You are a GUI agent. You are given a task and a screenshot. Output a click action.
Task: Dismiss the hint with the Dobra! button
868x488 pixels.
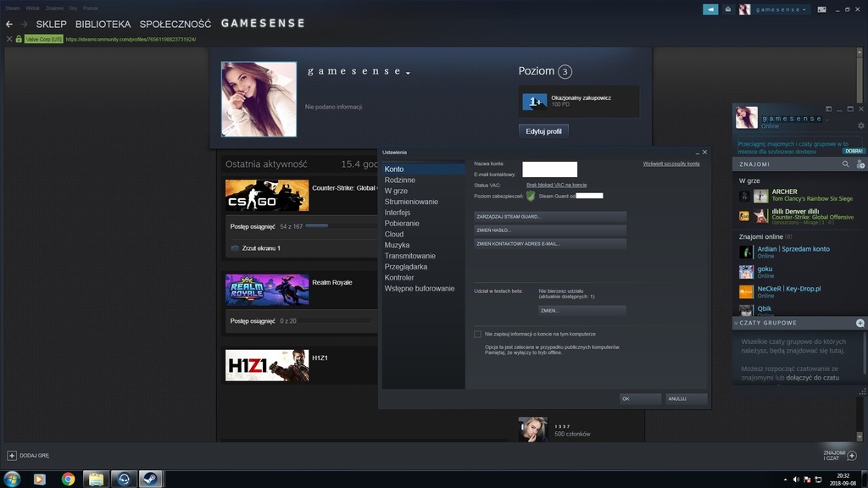[854, 151]
